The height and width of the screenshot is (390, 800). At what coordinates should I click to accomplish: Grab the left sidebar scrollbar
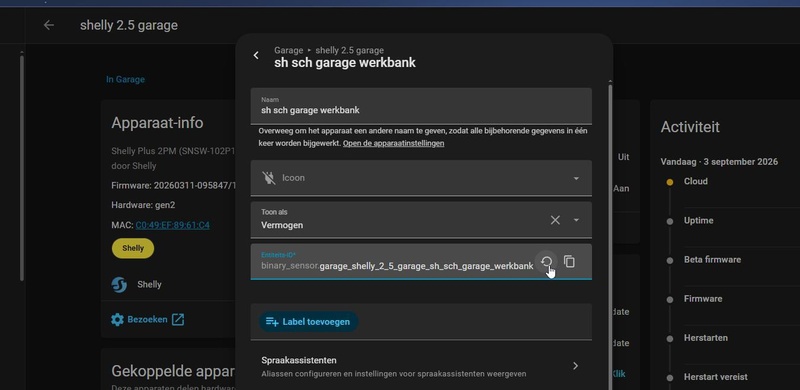(x=21, y=168)
